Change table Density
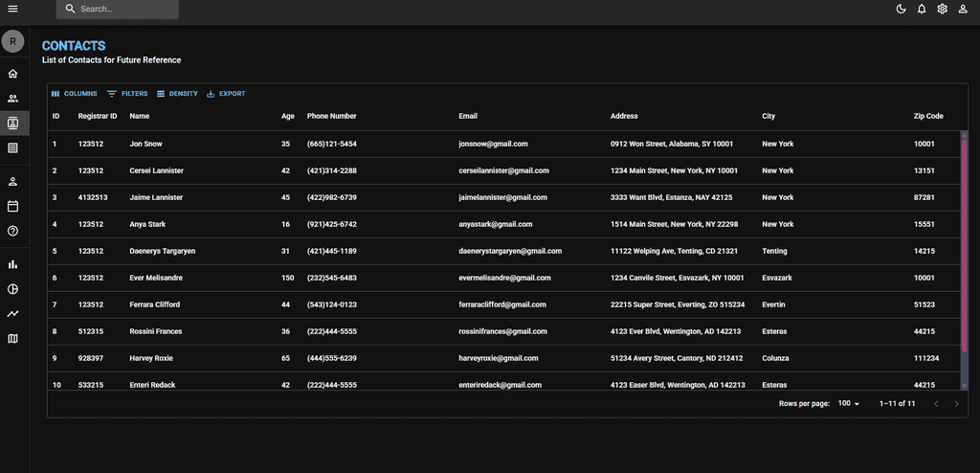The height and width of the screenshot is (473, 980). [177, 94]
